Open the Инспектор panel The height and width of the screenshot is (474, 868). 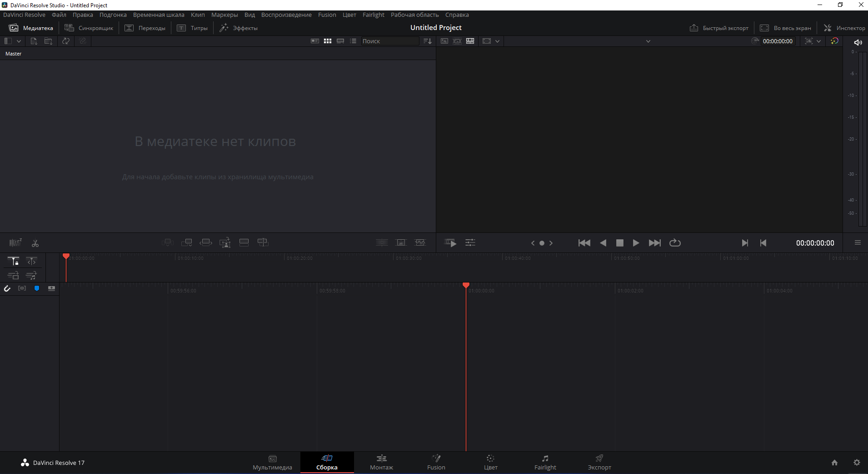(844, 28)
